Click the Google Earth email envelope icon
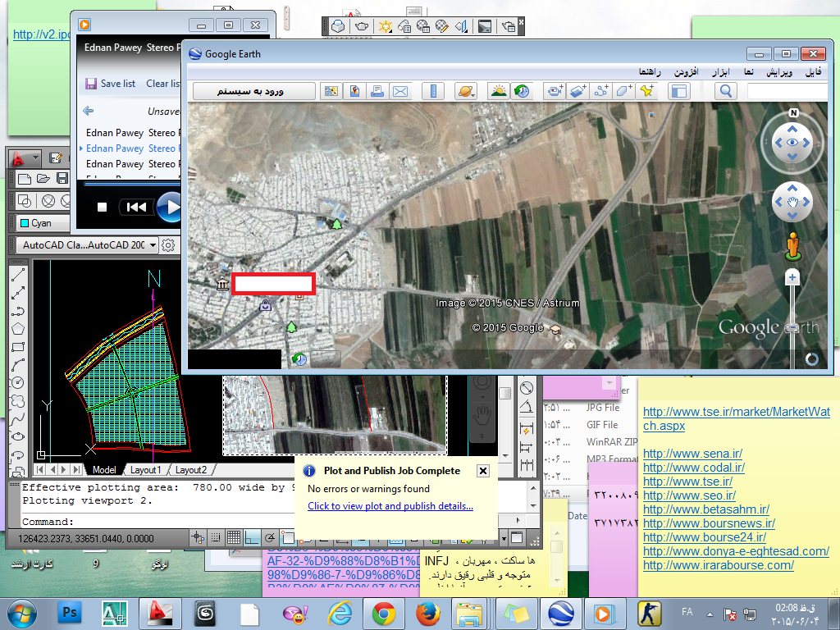Image resolution: width=840 pixels, height=630 pixels. pos(400,91)
